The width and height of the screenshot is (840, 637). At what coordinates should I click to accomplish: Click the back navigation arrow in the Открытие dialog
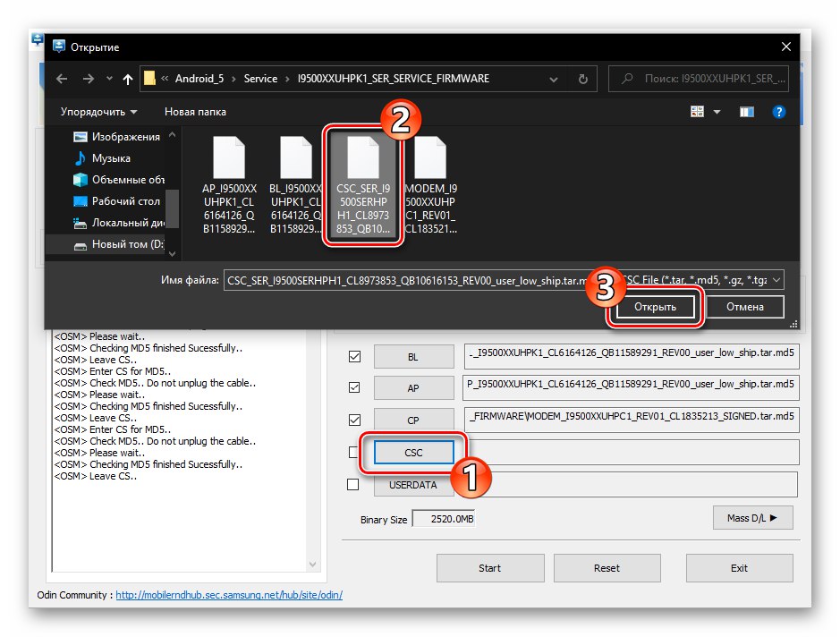(x=62, y=79)
